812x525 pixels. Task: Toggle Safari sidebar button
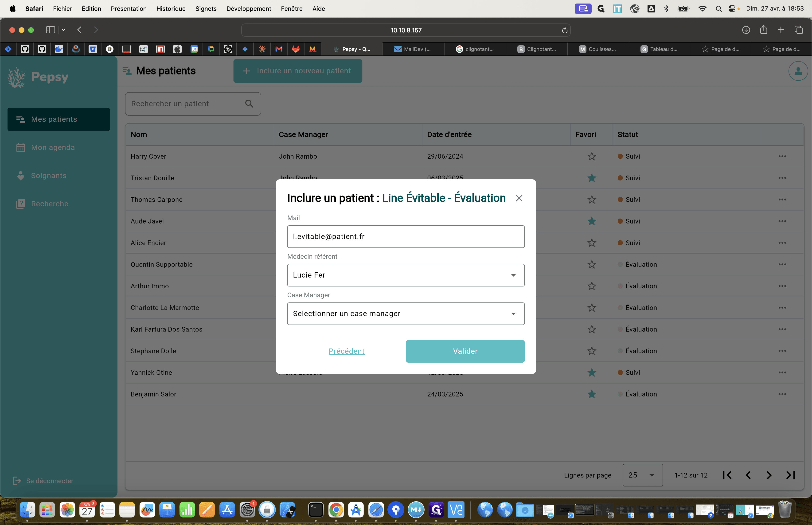pos(51,30)
